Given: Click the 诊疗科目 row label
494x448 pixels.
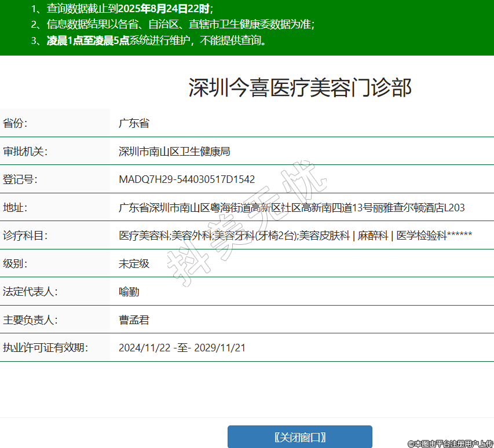Looking at the screenshot, I should click(x=25, y=236).
